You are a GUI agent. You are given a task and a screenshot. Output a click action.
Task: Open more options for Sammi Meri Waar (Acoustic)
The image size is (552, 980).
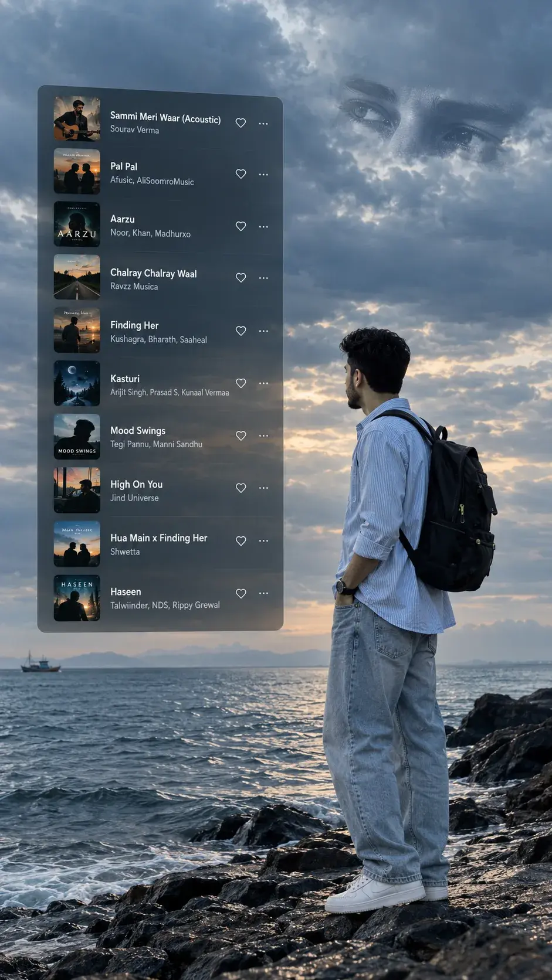click(263, 124)
